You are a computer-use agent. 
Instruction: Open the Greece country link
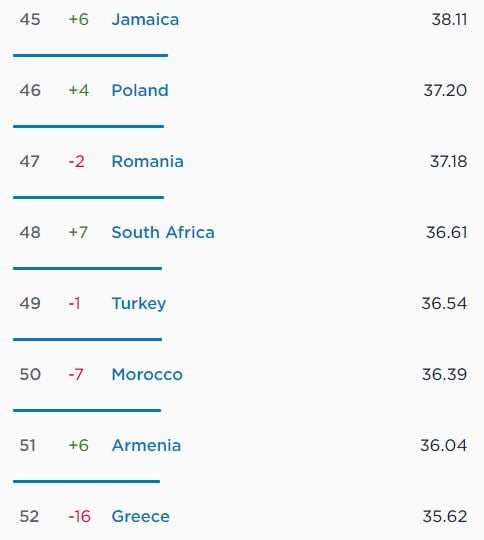[141, 516]
